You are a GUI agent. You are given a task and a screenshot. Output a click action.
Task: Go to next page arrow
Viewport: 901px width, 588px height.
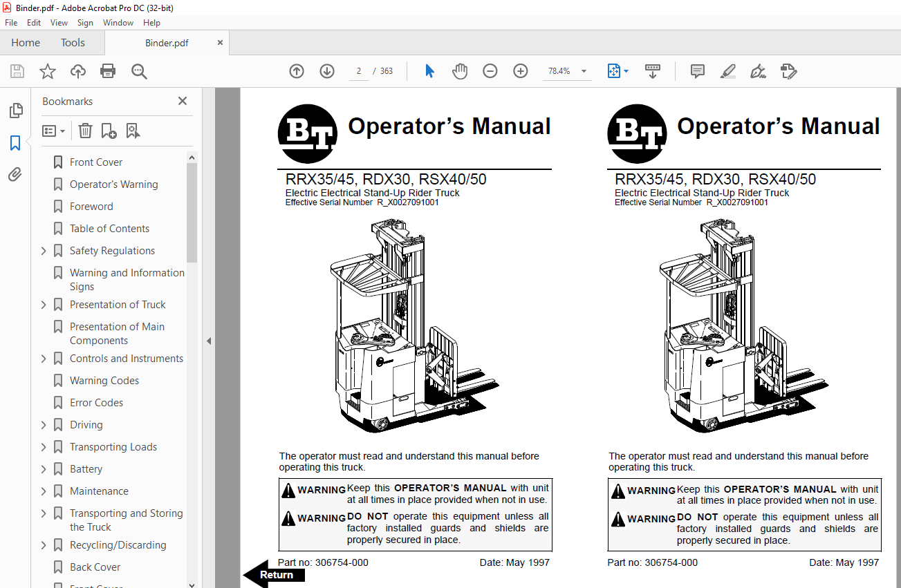tap(327, 71)
